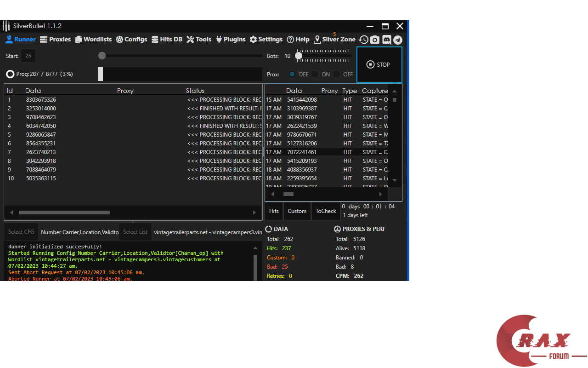Select the hit row 2259395654

click(x=327, y=178)
